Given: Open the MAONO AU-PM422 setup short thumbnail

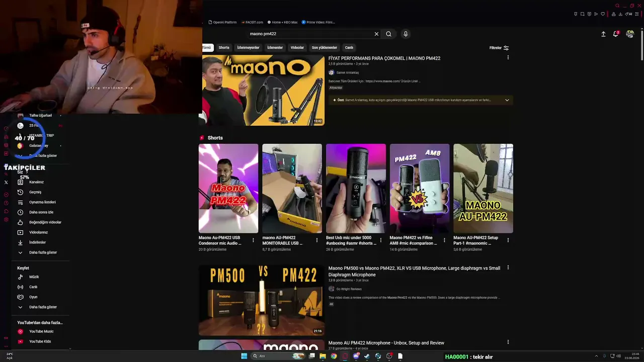Looking at the screenshot, I should coord(483,189).
